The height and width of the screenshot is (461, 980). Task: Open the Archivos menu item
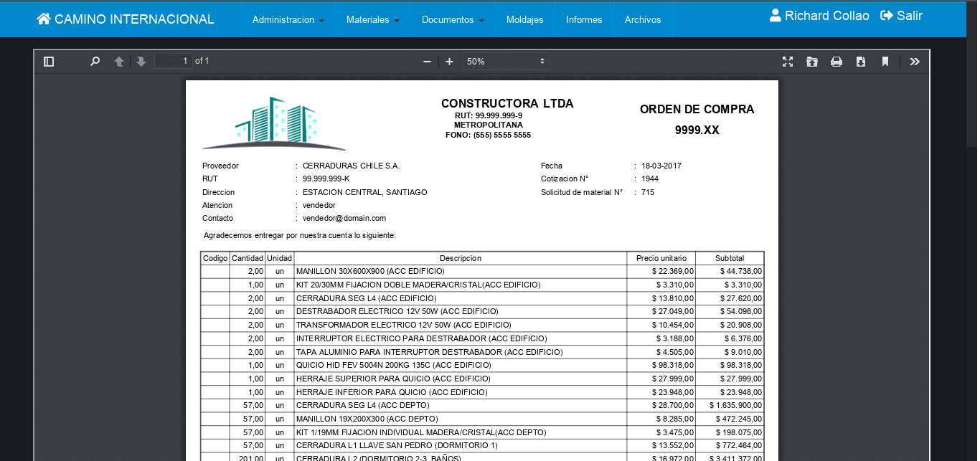coord(643,20)
